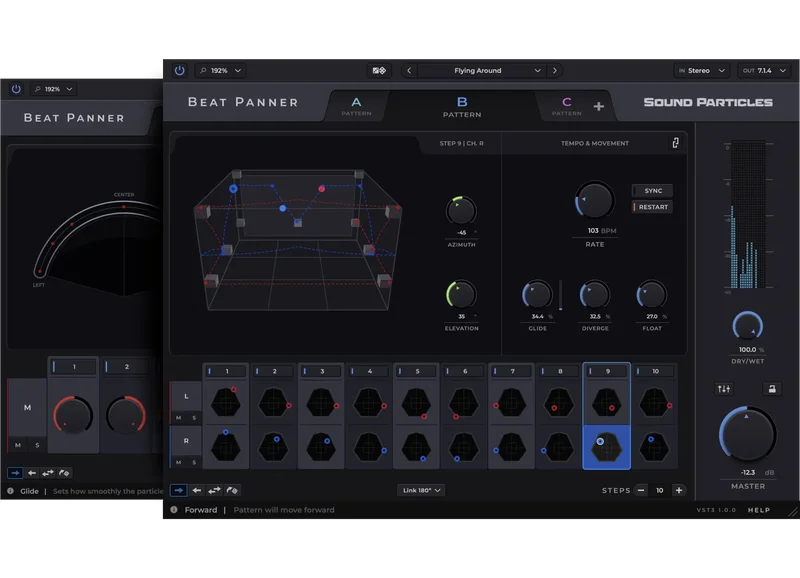Go to previous preset arrow

(409, 70)
